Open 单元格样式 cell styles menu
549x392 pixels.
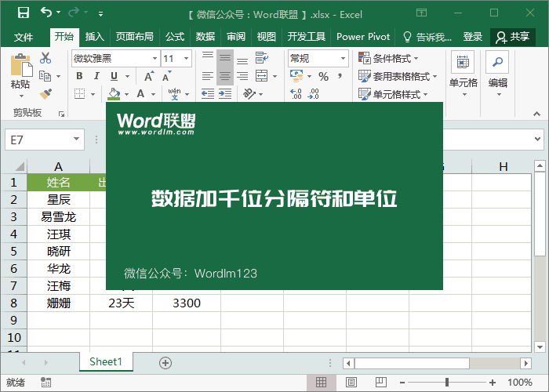point(393,94)
